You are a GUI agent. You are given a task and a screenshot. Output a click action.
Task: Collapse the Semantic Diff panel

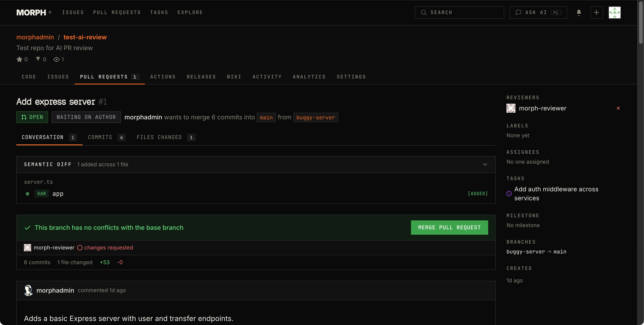tap(485, 164)
